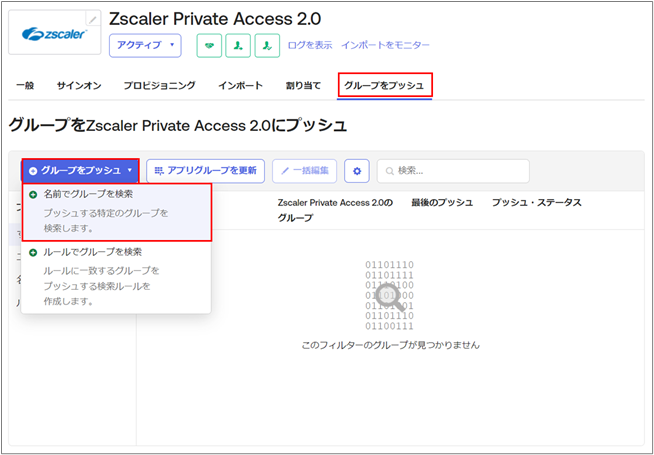Click the 一括編集 button
654x455 pixels.
pos(304,171)
